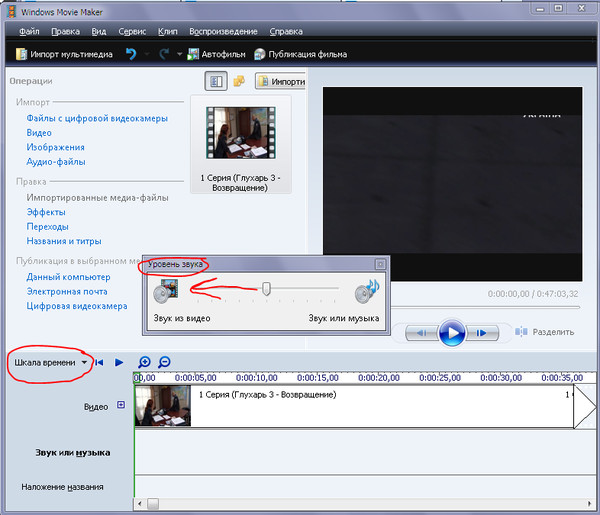Open the Импортированные dropdown above the clip
Screen dimensions: 600x515
pyautogui.click(x=280, y=81)
